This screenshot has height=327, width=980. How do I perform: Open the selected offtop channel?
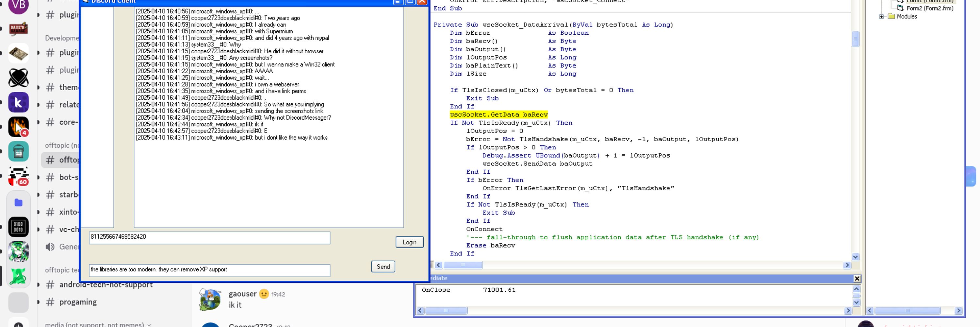click(61, 160)
